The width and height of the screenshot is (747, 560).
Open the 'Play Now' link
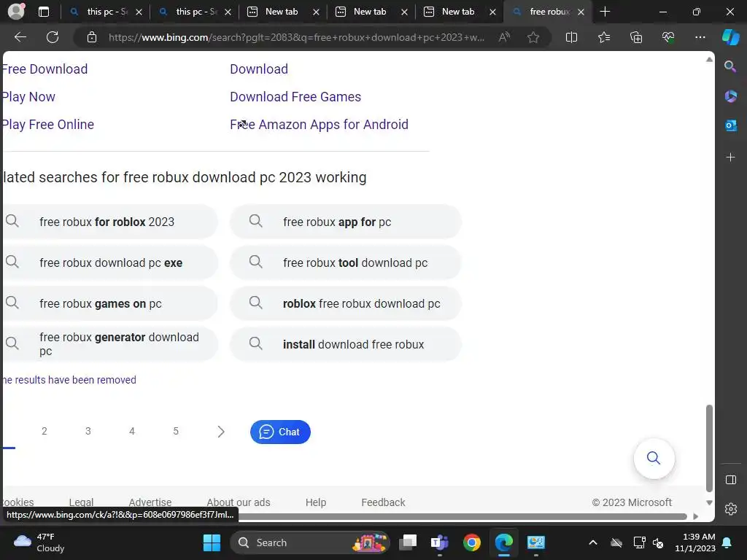click(x=28, y=97)
